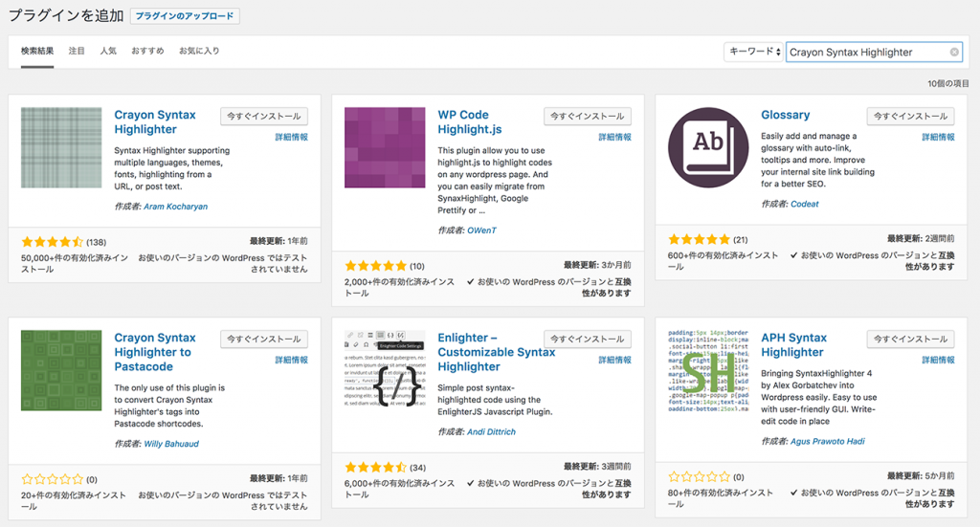Open 詳細情報 for WP Code Highlight.js

pos(615,138)
